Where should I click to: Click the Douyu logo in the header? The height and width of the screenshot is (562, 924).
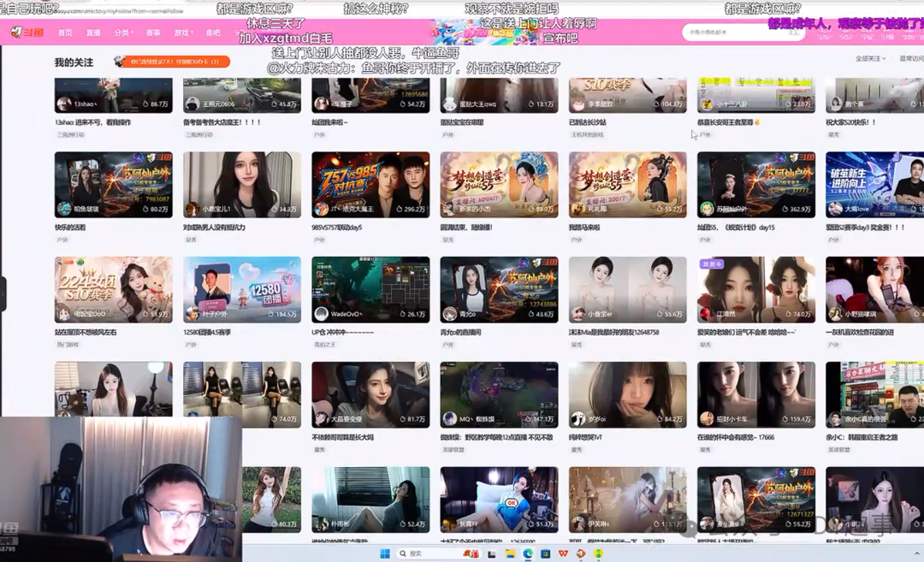click(x=27, y=33)
